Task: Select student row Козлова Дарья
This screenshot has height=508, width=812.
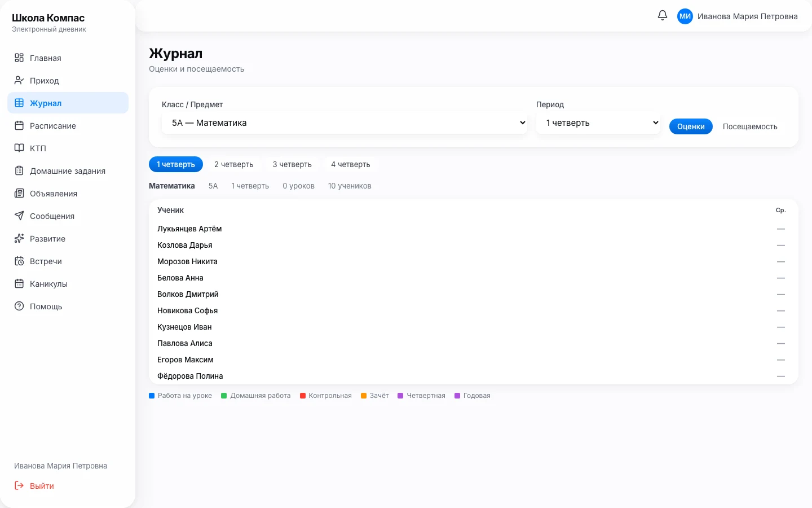Action: [x=474, y=245]
